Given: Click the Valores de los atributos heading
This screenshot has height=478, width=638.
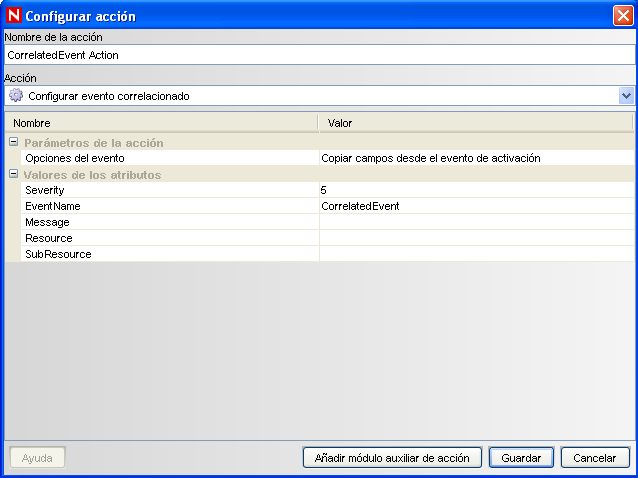Looking at the screenshot, I should pos(92,175).
